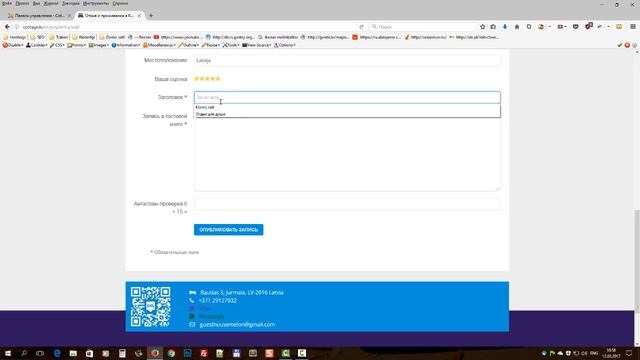This screenshot has width=640, height=360.
Task: Click the guestbook entry text area
Action: click(x=347, y=154)
